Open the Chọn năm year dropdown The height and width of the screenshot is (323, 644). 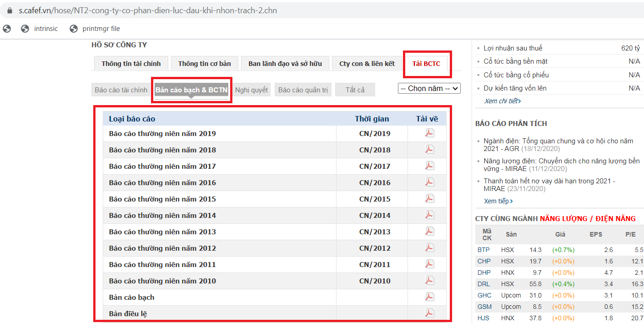(429, 88)
